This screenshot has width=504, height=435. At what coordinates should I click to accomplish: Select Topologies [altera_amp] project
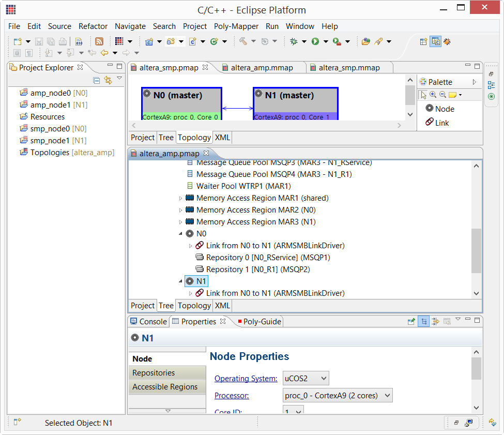(x=67, y=153)
